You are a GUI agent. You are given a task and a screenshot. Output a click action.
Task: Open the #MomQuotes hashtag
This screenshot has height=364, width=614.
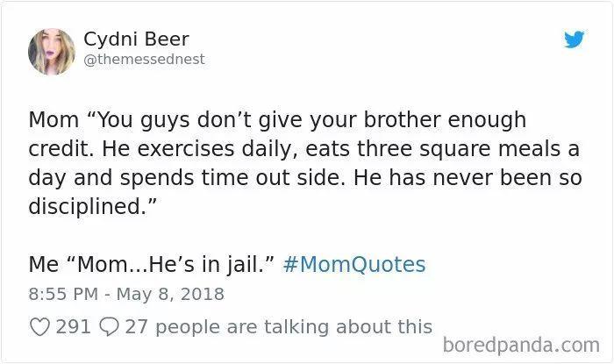pyautogui.click(x=355, y=264)
